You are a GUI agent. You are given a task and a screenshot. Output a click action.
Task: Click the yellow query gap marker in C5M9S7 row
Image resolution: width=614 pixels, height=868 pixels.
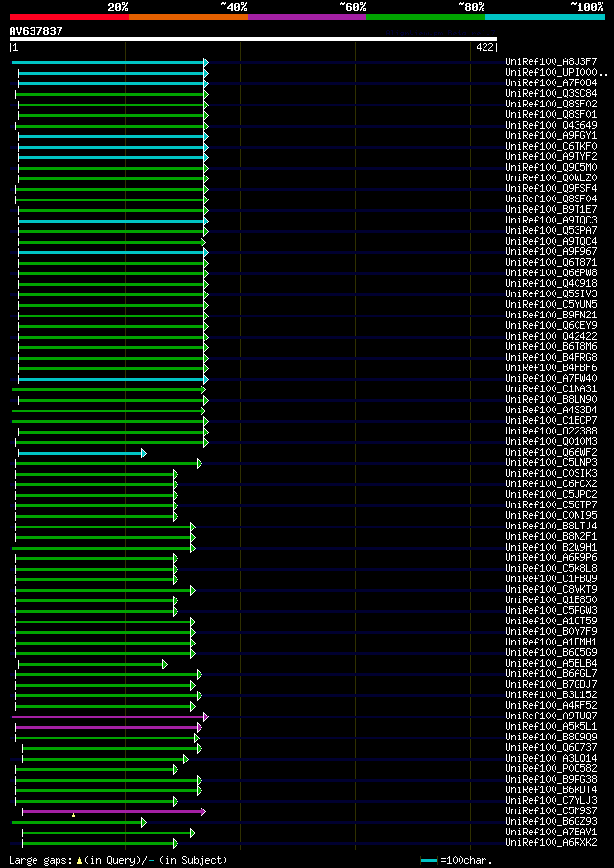(73, 815)
